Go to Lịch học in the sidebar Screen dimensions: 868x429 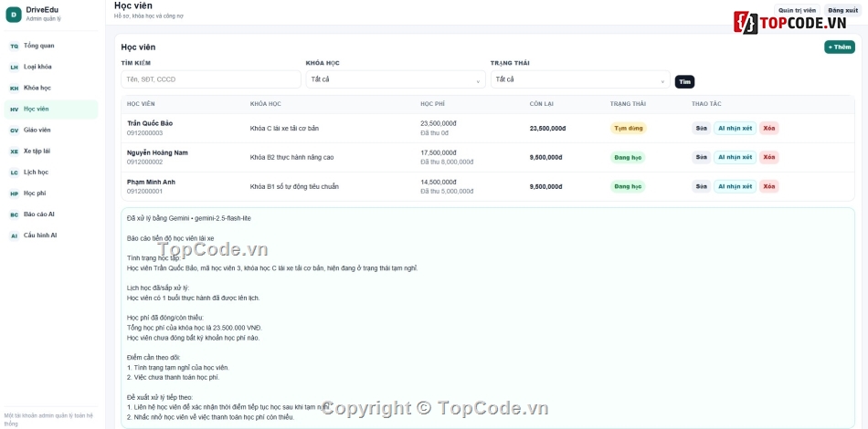click(51, 172)
